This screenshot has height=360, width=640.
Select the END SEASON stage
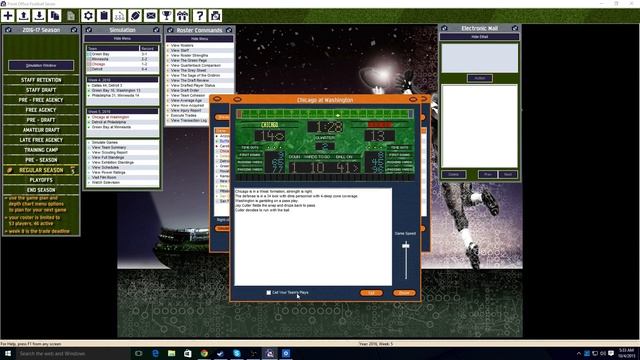coord(41,190)
